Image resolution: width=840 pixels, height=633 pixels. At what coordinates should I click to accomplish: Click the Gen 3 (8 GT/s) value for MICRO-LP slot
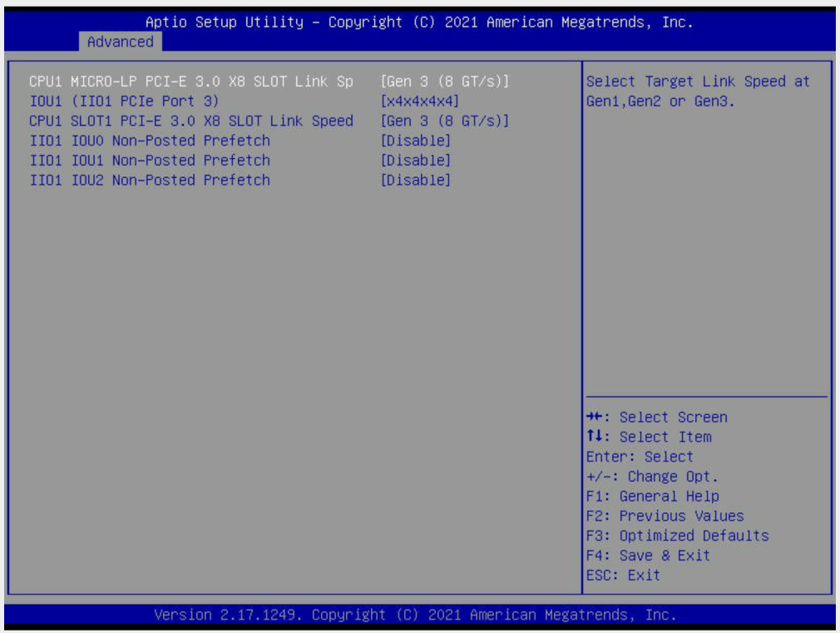(443, 82)
